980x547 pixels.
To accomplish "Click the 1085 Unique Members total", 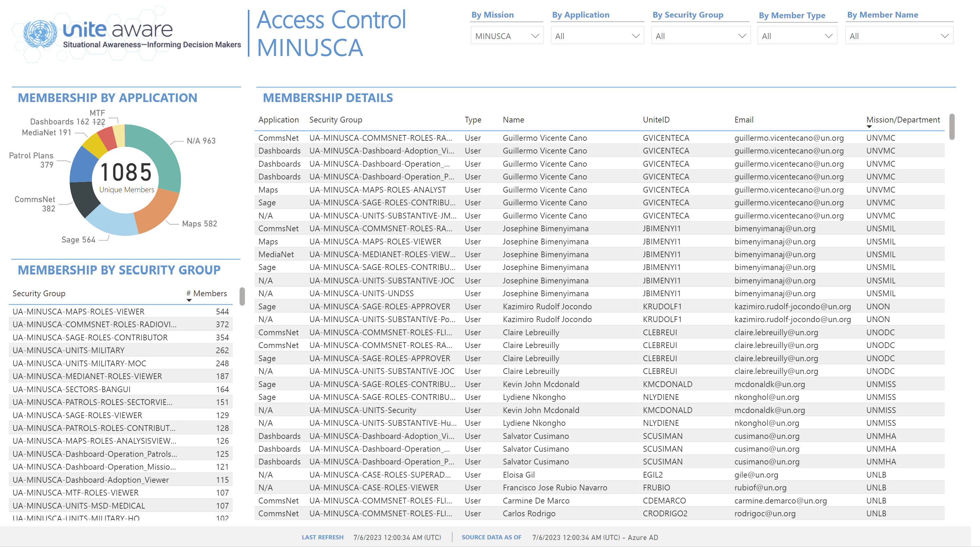I will pos(126,177).
